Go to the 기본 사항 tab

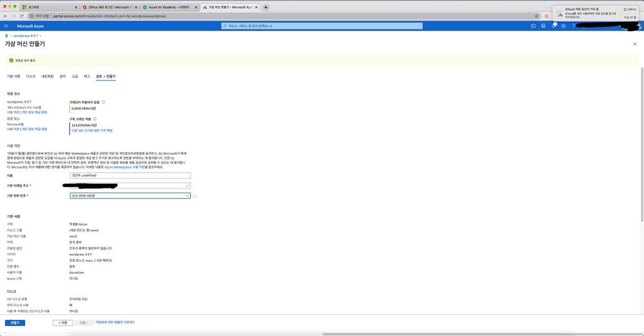pyautogui.click(x=14, y=77)
